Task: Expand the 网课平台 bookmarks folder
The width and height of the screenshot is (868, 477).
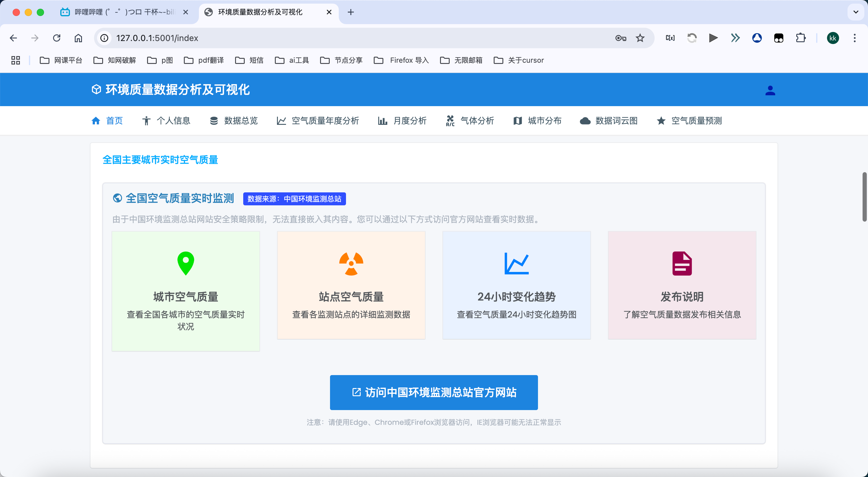Action: pos(61,60)
